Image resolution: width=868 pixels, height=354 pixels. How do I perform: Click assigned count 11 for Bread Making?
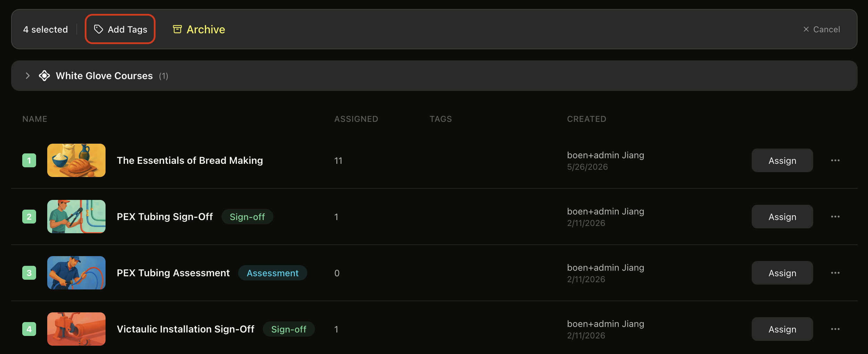pos(338,161)
